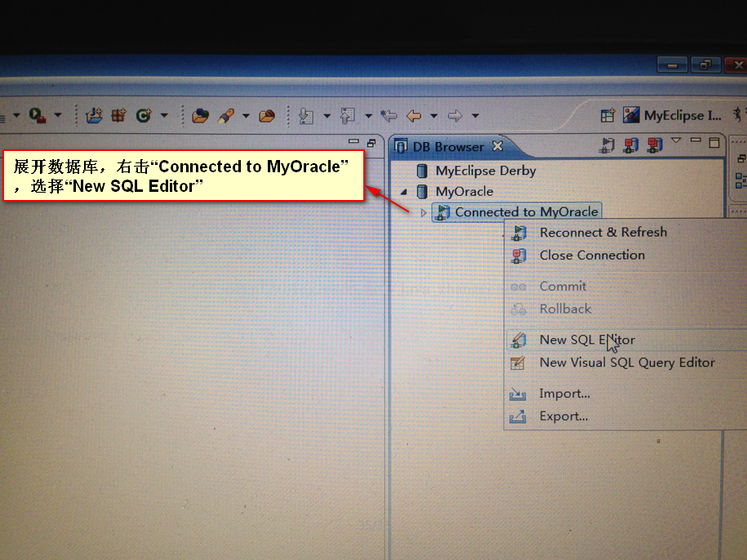Click the Next Annotation icon
This screenshot has height=560, width=747.
305,116
